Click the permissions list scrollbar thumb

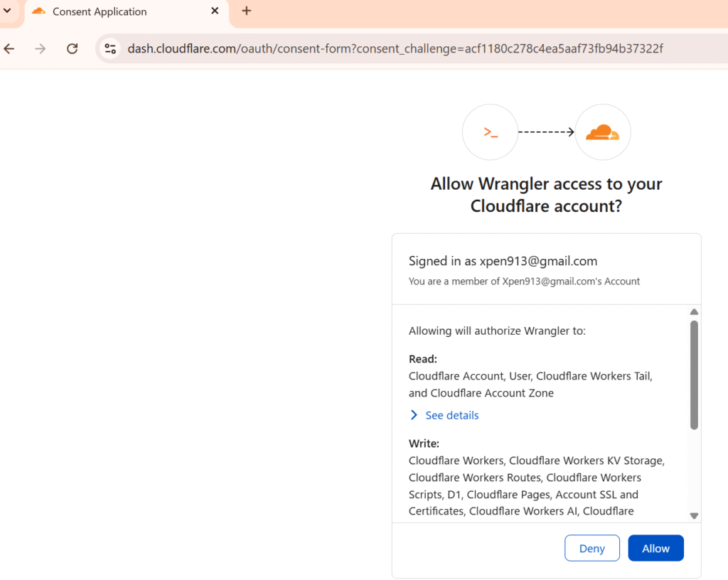pos(694,374)
